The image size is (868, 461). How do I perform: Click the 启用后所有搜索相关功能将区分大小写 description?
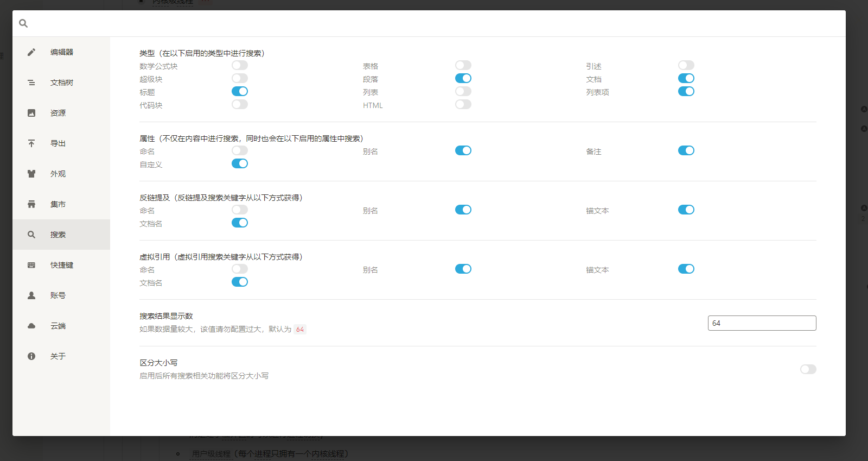[x=204, y=376]
